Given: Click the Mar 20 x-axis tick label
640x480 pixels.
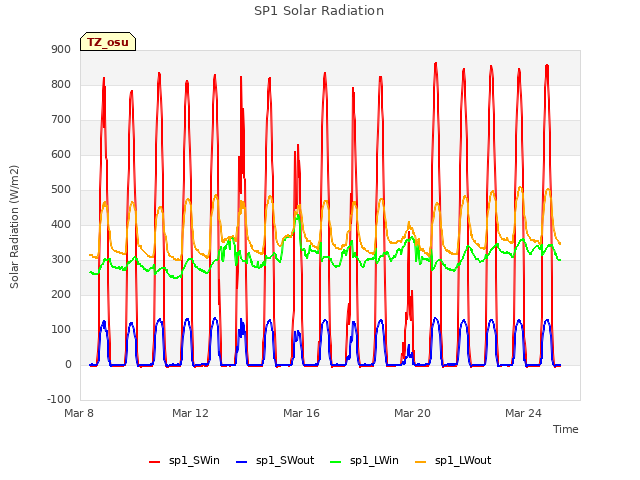Looking at the screenshot, I should tap(412, 413).
